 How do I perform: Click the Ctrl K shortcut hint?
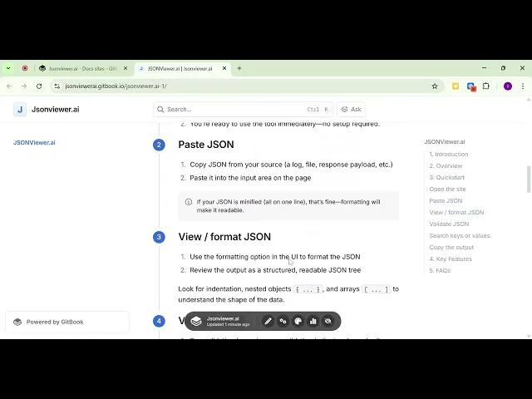[318, 109]
